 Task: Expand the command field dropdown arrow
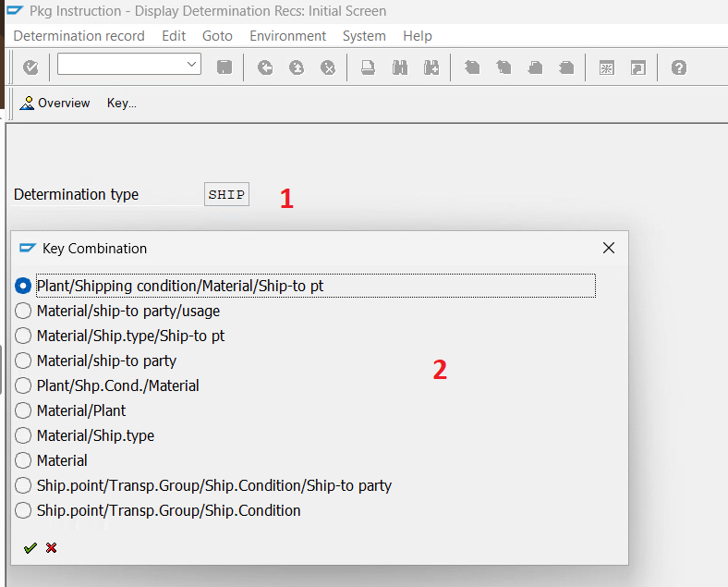pyautogui.click(x=192, y=64)
